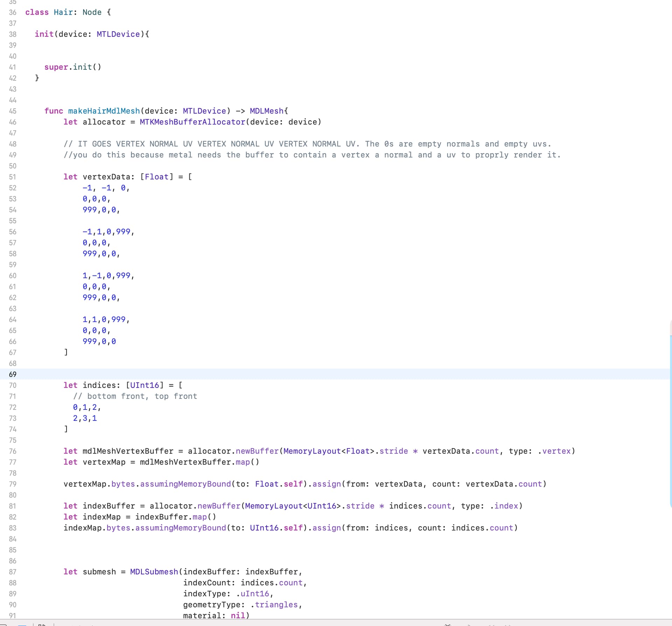Click the .uInt16 index type value
Viewport: 672px width, 626px height.
click(x=252, y=594)
